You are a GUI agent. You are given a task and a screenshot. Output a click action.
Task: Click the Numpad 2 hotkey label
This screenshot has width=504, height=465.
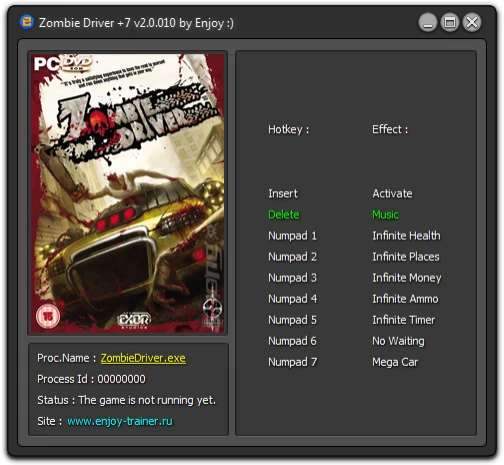[x=292, y=257]
